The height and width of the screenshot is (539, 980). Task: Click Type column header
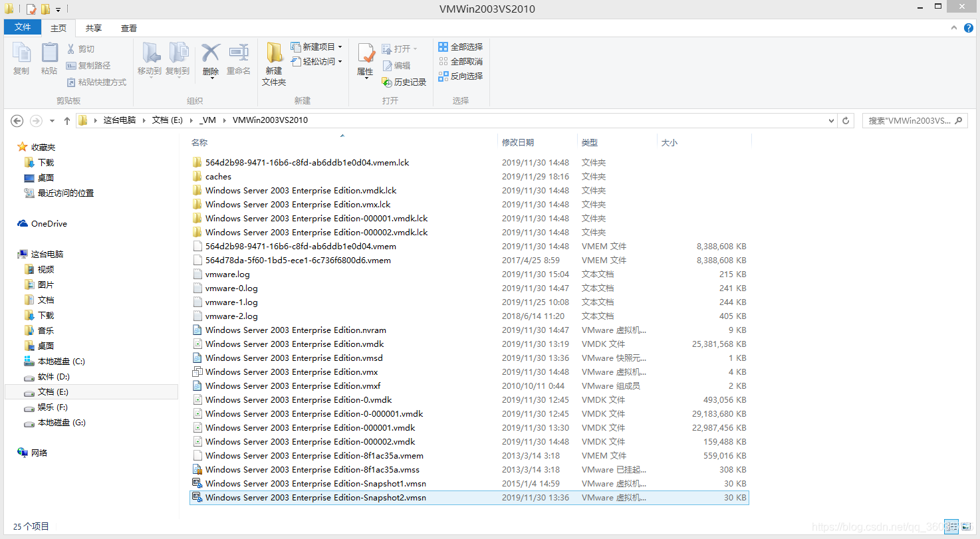tap(589, 143)
